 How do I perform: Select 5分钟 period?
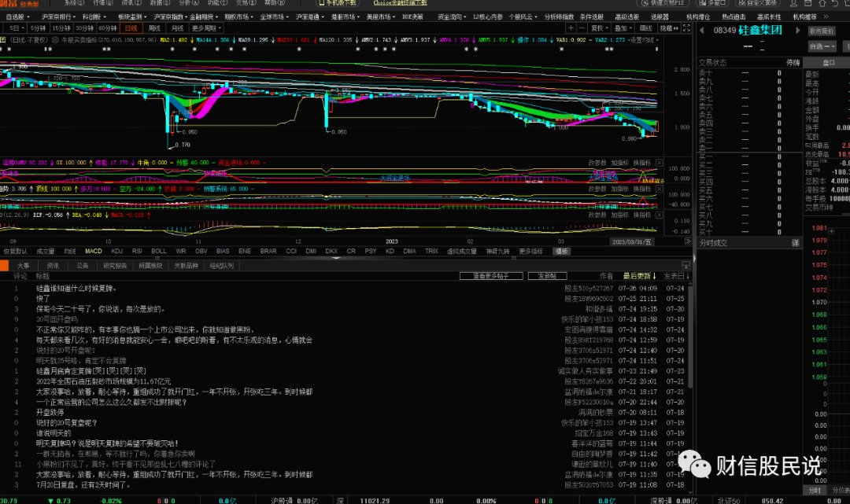tap(38, 28)
